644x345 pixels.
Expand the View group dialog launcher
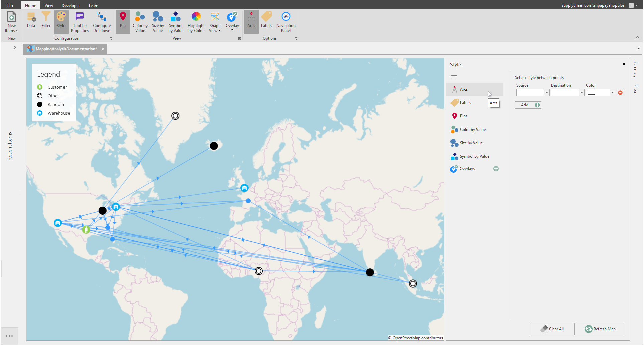(x=239, y=39)
